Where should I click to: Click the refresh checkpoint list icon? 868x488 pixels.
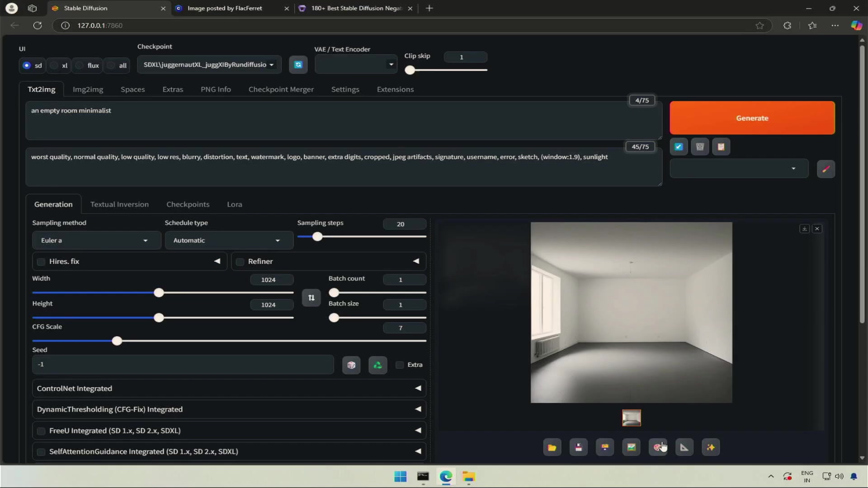tap(298, 65)
